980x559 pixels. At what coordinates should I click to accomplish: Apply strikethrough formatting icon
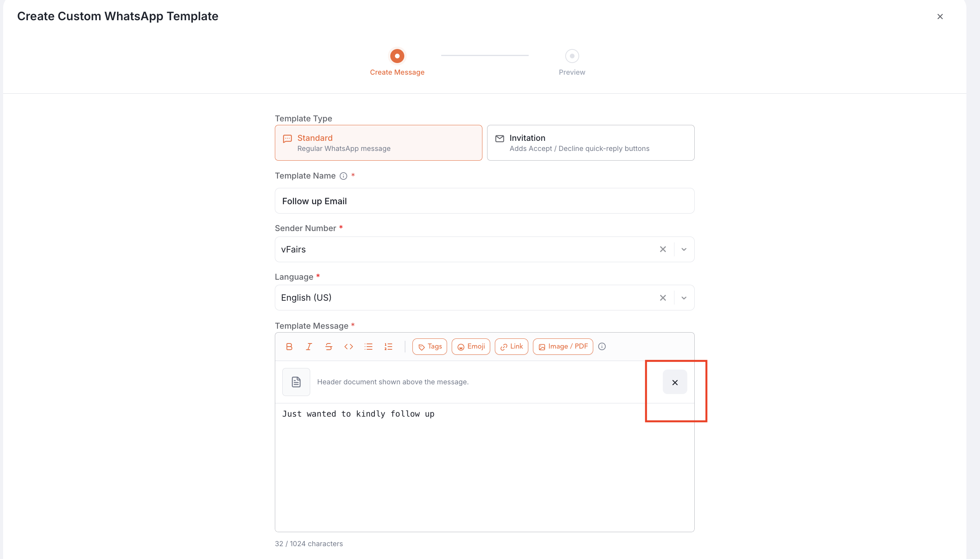[329, 347]
